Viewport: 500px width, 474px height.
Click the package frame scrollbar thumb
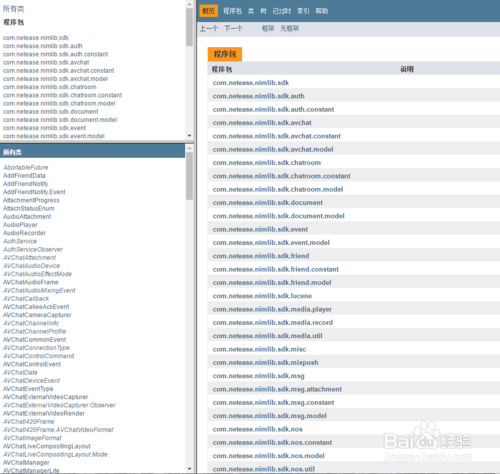(x=189, y=27)
